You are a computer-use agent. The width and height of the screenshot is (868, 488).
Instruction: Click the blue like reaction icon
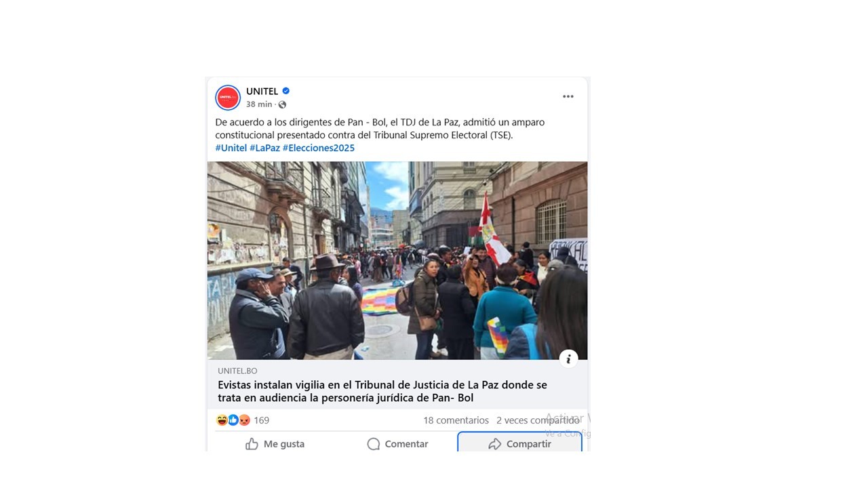click(x=233, y=420)
